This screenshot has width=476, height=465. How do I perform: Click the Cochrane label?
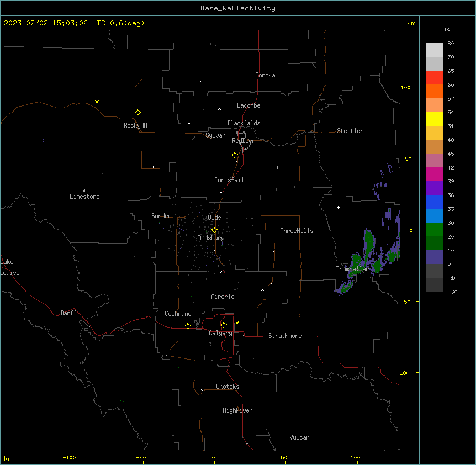click(x=178, y=314)
